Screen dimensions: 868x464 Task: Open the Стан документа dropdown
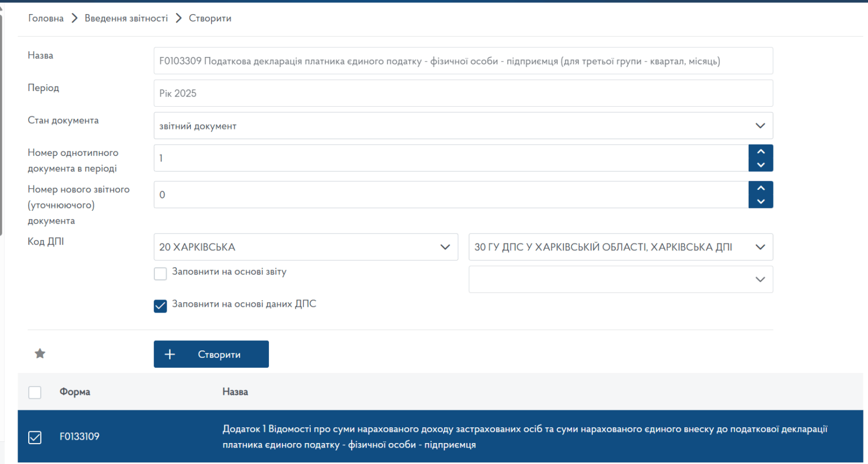tap(463, 125)
